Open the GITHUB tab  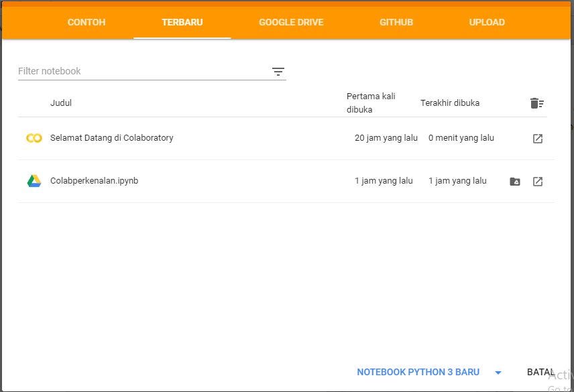pyautogui.click(x=396, y=22)
